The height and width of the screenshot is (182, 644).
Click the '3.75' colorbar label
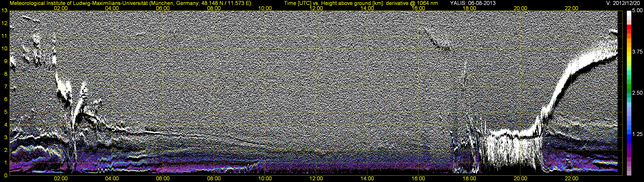tap(637, 52)
